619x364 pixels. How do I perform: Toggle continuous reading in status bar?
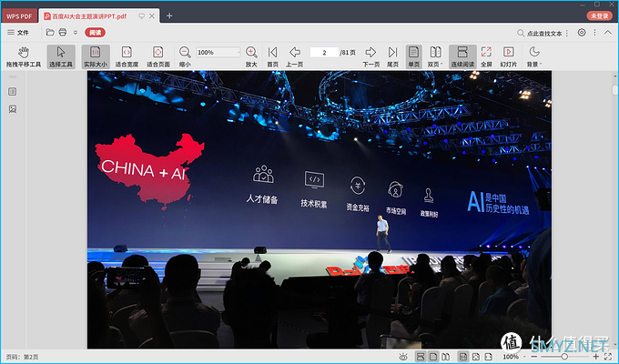coord(421,357)
